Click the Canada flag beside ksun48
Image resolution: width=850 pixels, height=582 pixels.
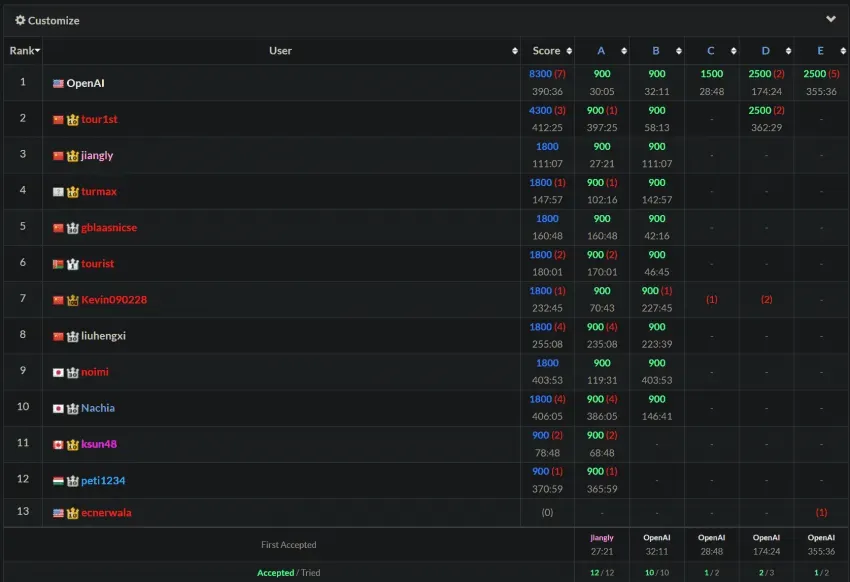(x=58, y=445)
